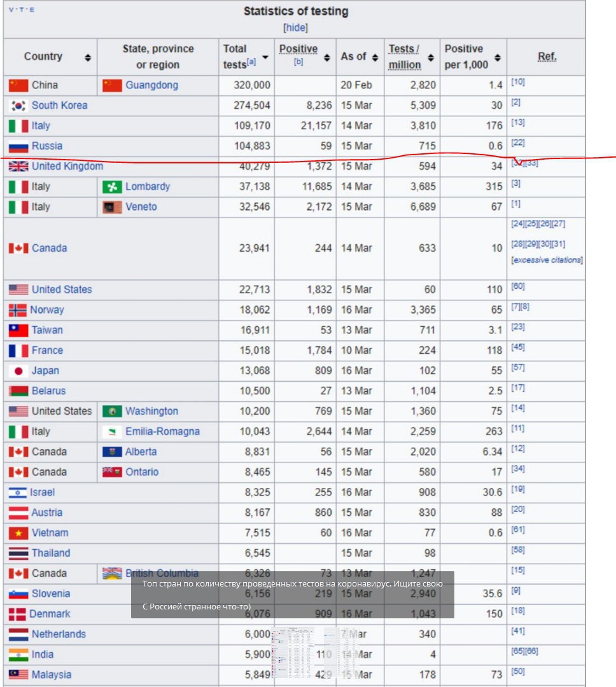
Task: Select the 274,504 total tests cell
Action: click(x=247, y=106)
